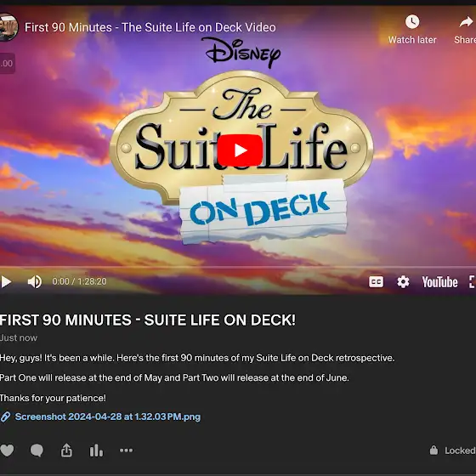Add the video to Watch later
The height and width of the screenshot is (476, 476).
click(x=412, y=30)
